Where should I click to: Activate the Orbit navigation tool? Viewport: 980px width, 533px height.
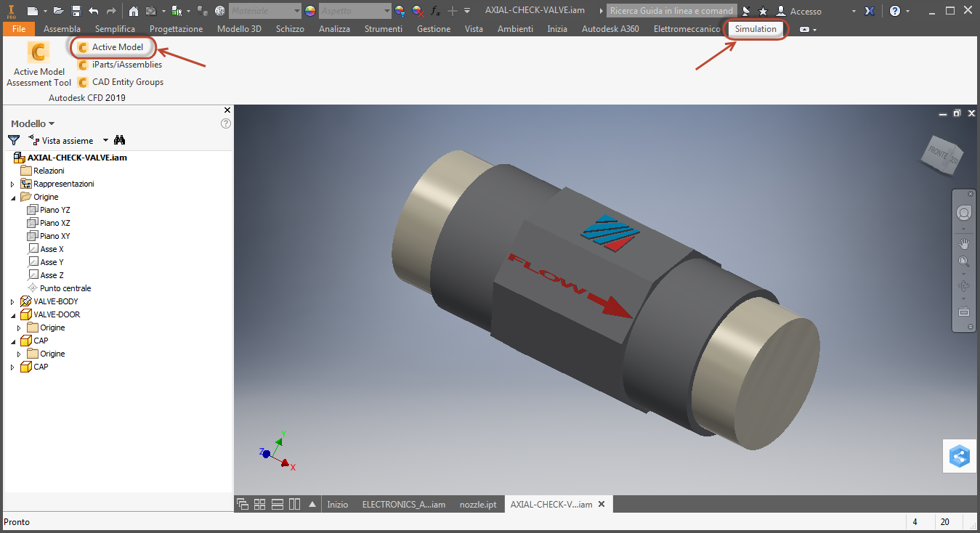click(x=964, y=286)
